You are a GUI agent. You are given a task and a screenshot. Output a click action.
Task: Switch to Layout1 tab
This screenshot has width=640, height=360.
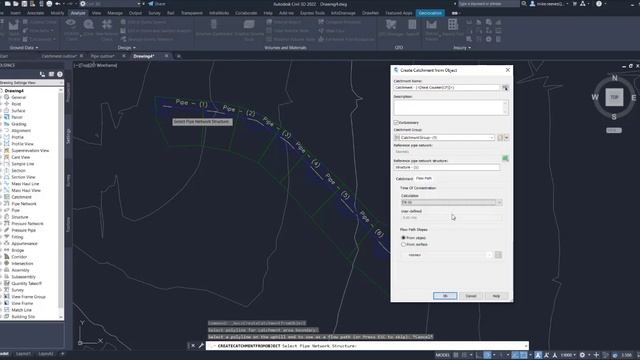(x=23, y=354)
